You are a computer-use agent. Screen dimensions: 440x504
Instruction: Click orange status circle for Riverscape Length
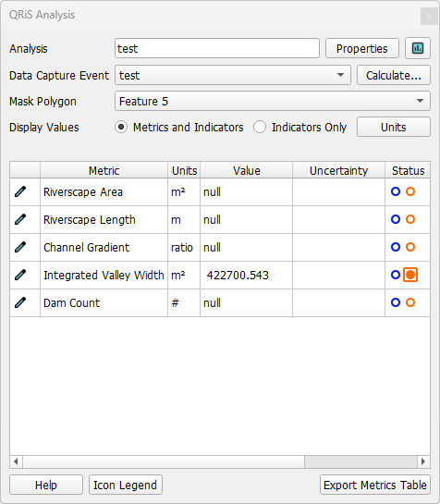point(410,219)
